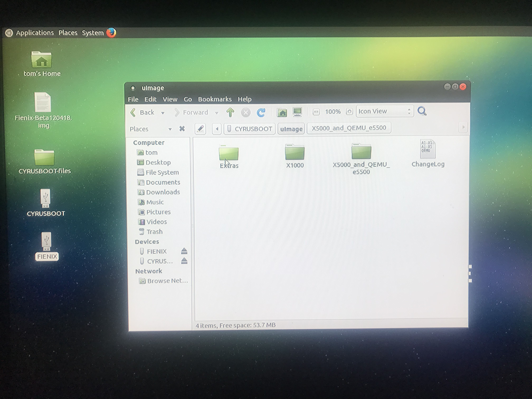This screenshot has height=399, width=532.
Task: Close the Places side pane
Action: (182, 129)
